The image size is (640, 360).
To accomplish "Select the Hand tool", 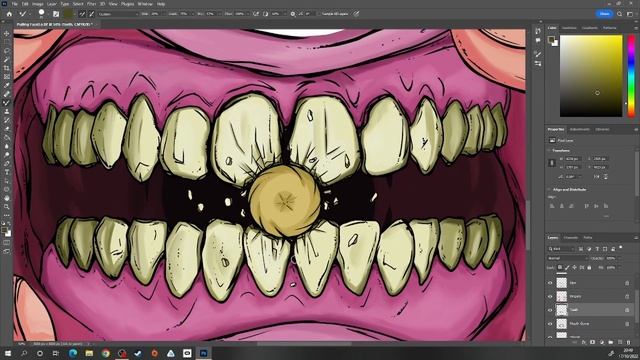I will click(x=7, y=198).
